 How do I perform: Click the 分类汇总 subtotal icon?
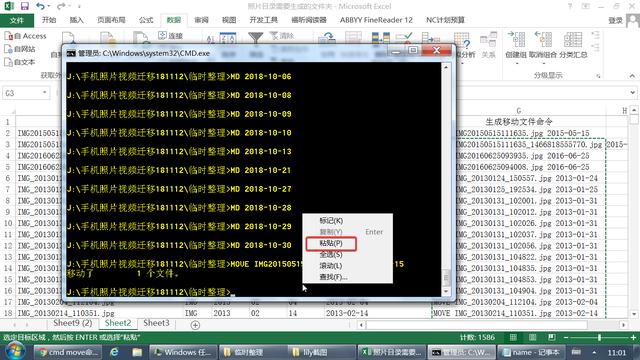point(573,40)
